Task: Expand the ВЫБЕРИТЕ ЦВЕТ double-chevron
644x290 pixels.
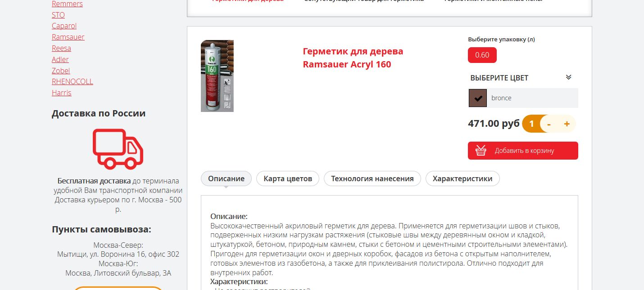Action: 568,77
